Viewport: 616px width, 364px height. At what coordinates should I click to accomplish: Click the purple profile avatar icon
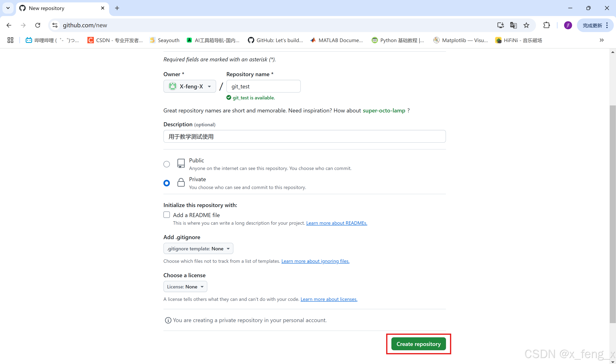(x=568, y=25)
